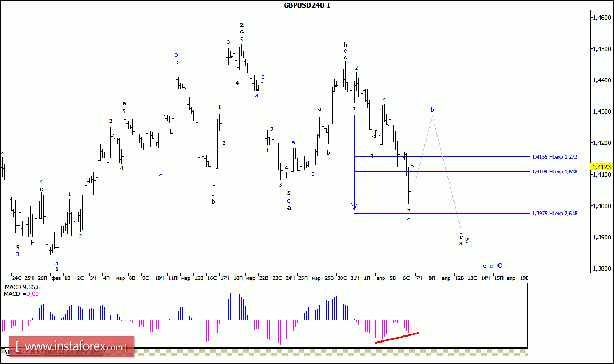614x364 pixels.
Task: Click the 18П date axis label
Action: 238,278
